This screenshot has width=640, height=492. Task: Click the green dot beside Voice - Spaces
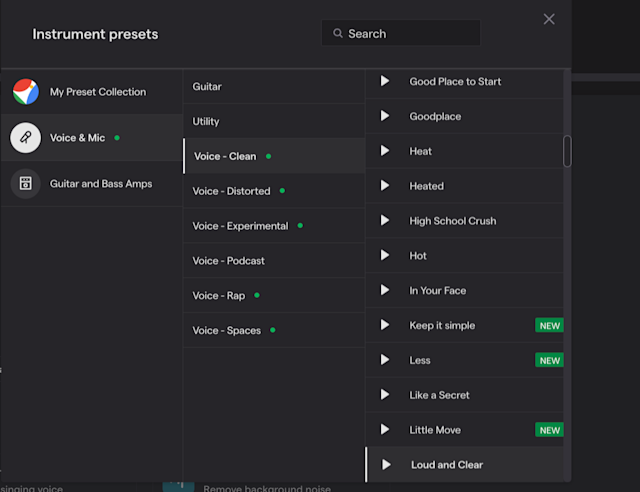coord(273,330)
